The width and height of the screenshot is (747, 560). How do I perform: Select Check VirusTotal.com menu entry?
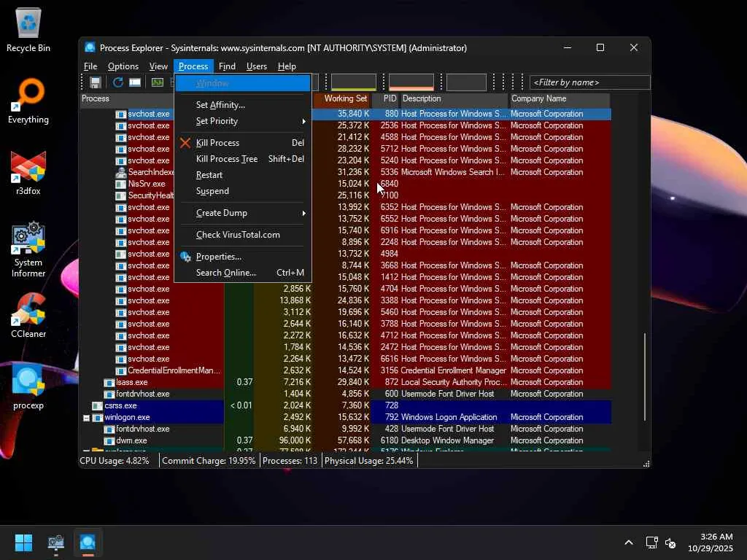click(x=243, y=235)
